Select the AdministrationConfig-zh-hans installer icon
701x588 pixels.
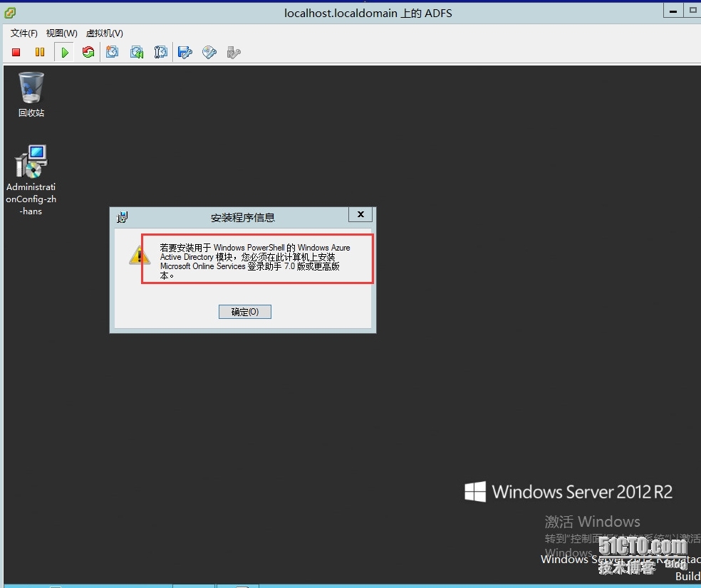(31, 180)
